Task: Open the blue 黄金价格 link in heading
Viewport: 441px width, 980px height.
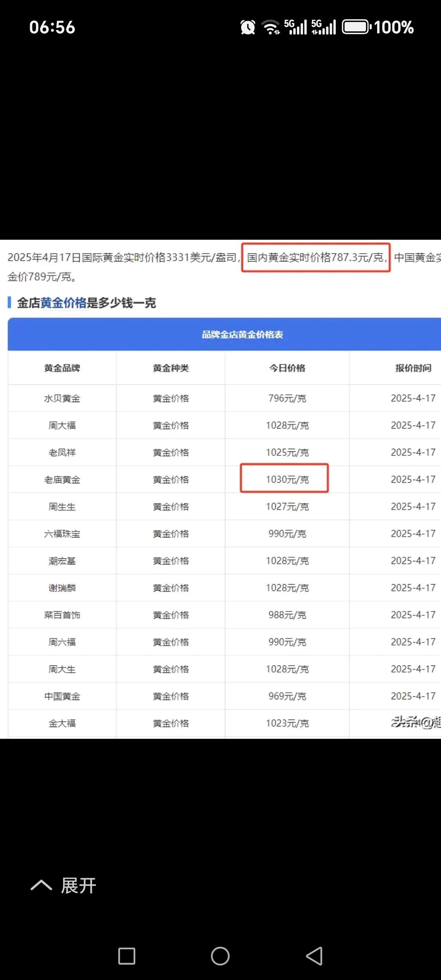Action: coord(64,303)
